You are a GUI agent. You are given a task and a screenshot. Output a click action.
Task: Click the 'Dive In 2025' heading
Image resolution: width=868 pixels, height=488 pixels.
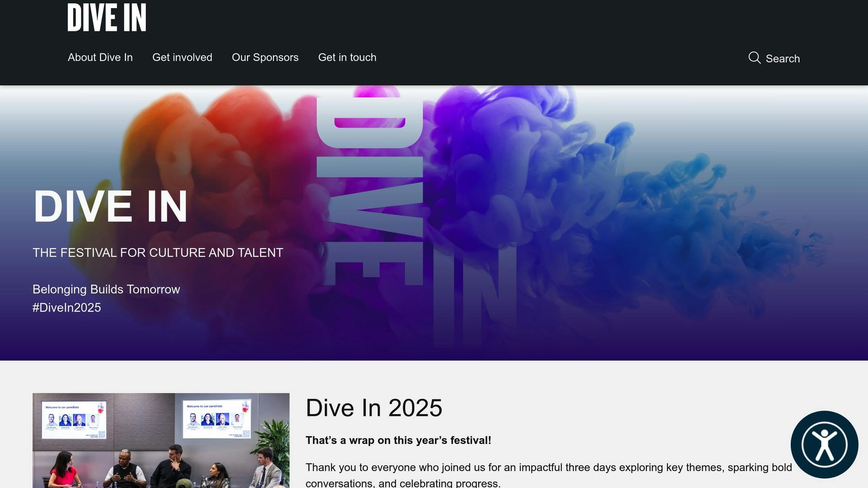point(374,408)
